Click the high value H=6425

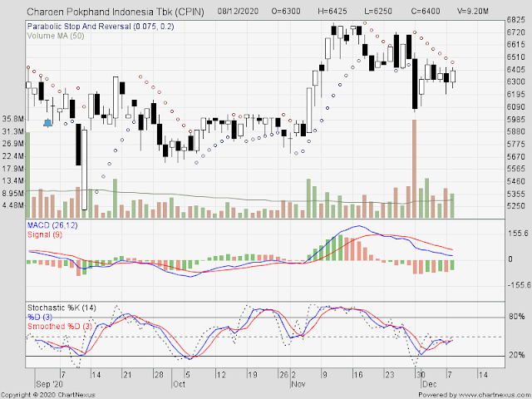pyautogui.click(x=332, y=11)
